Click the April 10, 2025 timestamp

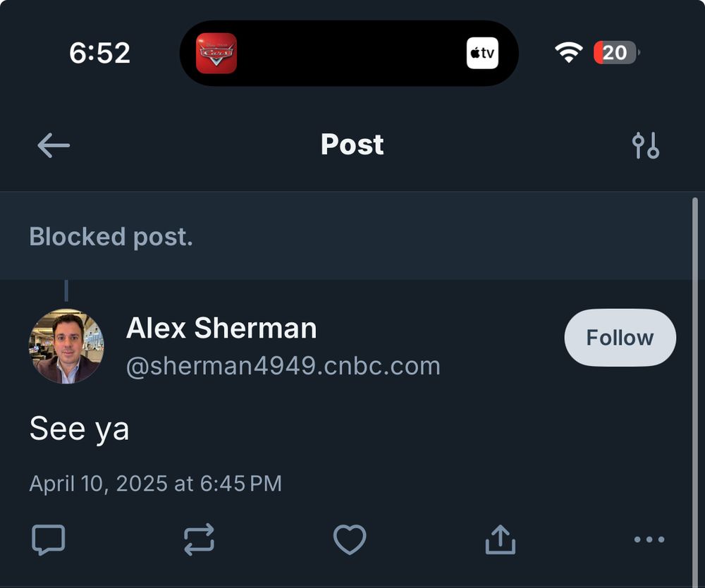pos(155,484)
